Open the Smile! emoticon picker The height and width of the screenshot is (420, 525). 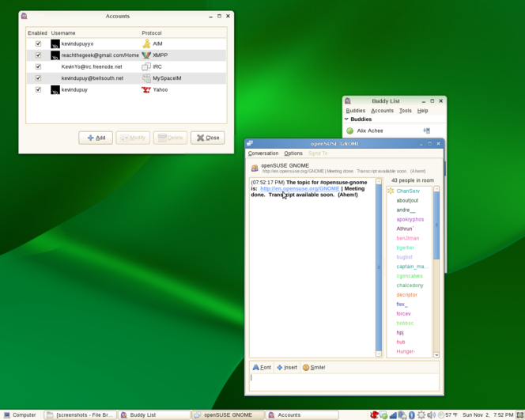pyautogui.click(x=314, y=368)
